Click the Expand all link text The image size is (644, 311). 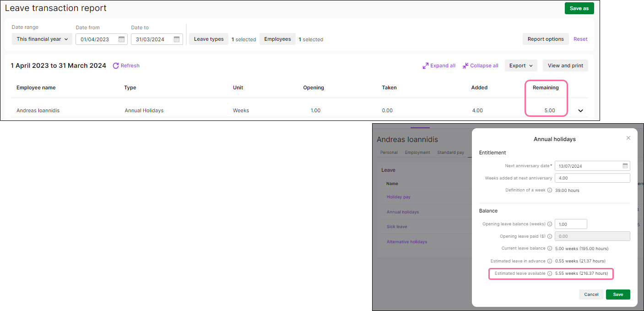pyautogui.click(x=443, y=65)
